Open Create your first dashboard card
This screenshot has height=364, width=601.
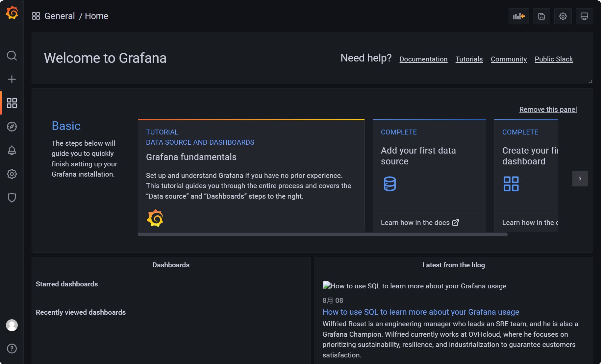point(526,176)
